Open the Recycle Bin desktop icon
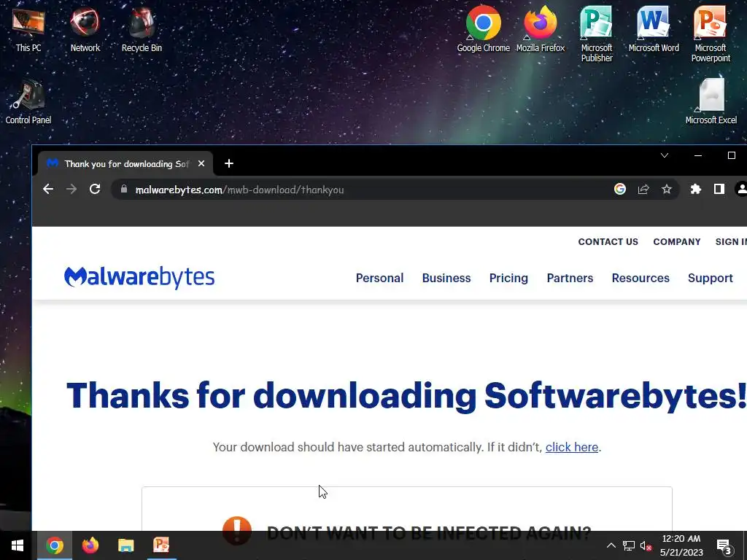Viewport: 747px width, 560px height. 142,31
